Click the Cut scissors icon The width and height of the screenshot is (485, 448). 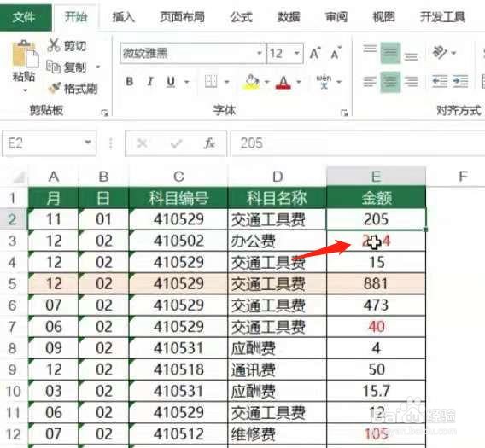pyautogui.click(x=54, y=45)
